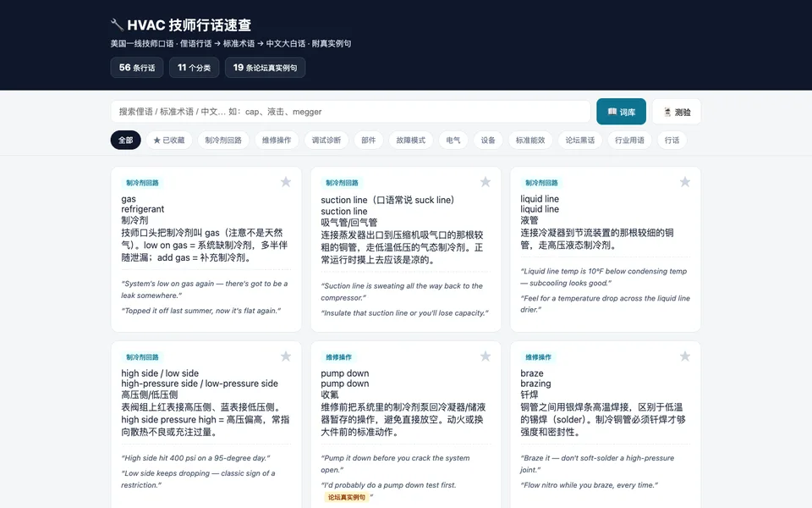Open the 词库 view
Viewport: 812px width, 508px height.
pyautogui.click(x=621, y=112)
